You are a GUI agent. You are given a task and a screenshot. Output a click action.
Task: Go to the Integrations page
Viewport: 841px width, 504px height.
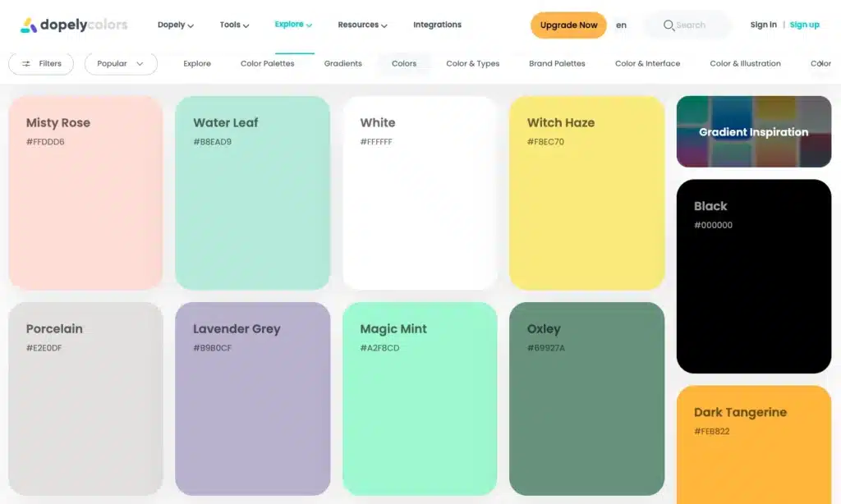[x=437, y=25]
